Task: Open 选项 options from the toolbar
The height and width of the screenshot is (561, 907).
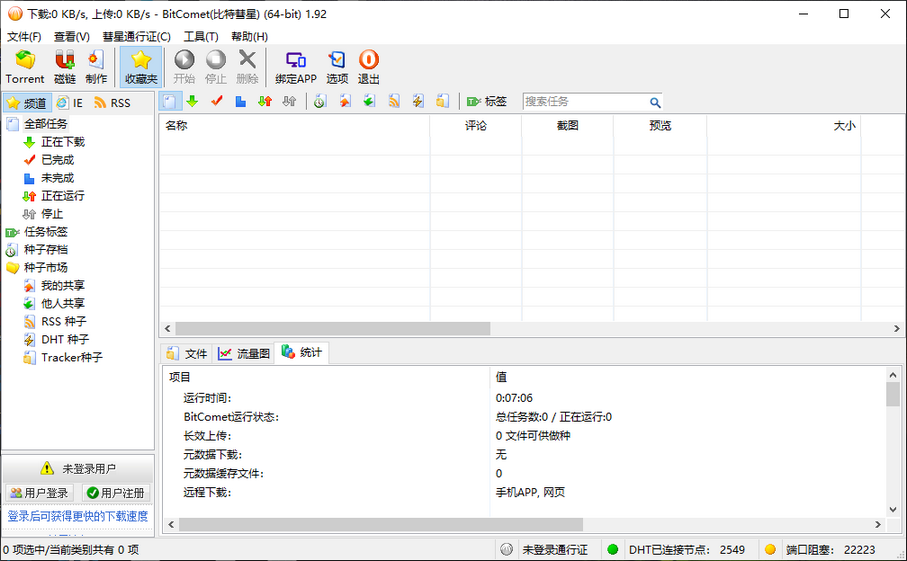Action: point(337,66)
